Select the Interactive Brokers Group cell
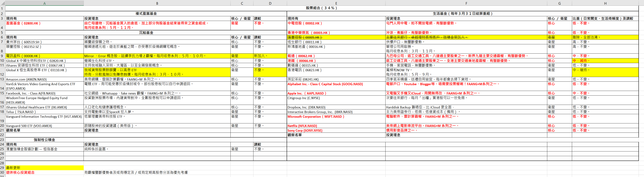 click(336, 112)
